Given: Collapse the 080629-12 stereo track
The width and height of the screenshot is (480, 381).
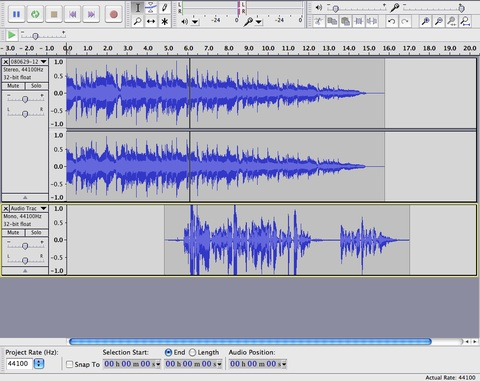Looking at the screenshot, I should coord(25,197).
